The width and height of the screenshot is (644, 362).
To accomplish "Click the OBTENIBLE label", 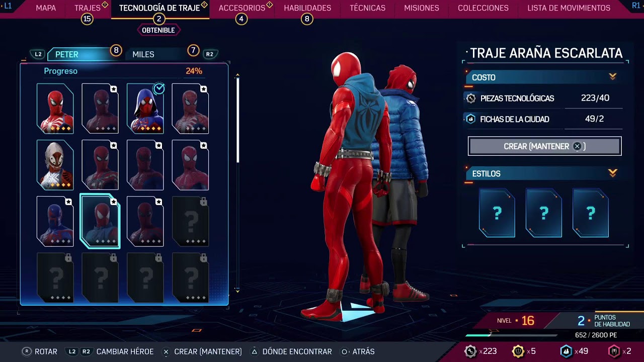I will click(x=158, y=30).
